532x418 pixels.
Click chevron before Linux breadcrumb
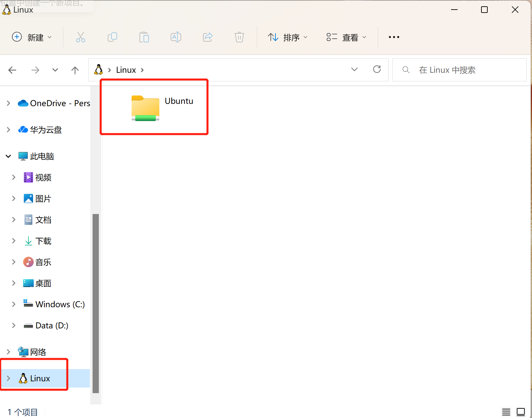pyautogui.click(x=109, y=70)
